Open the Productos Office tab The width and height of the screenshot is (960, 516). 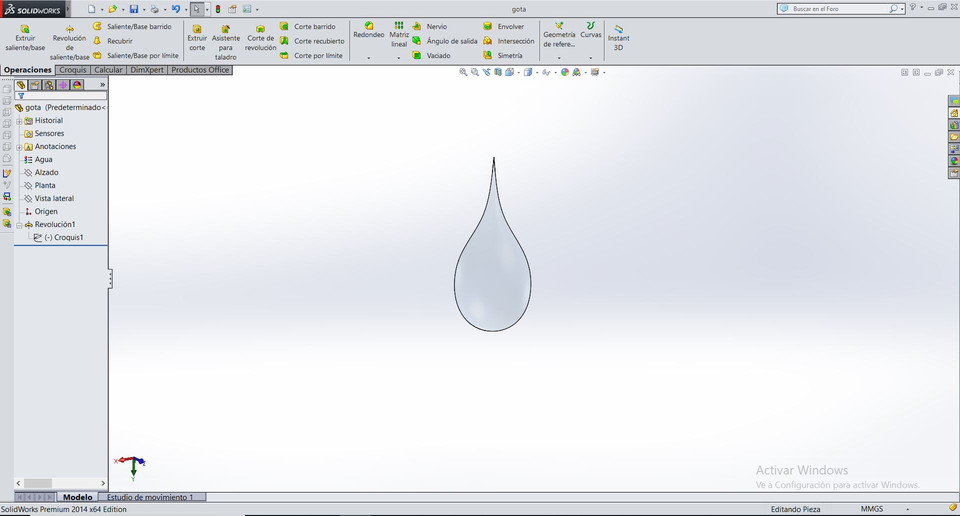pyautogui.click(x=200, y=70)
